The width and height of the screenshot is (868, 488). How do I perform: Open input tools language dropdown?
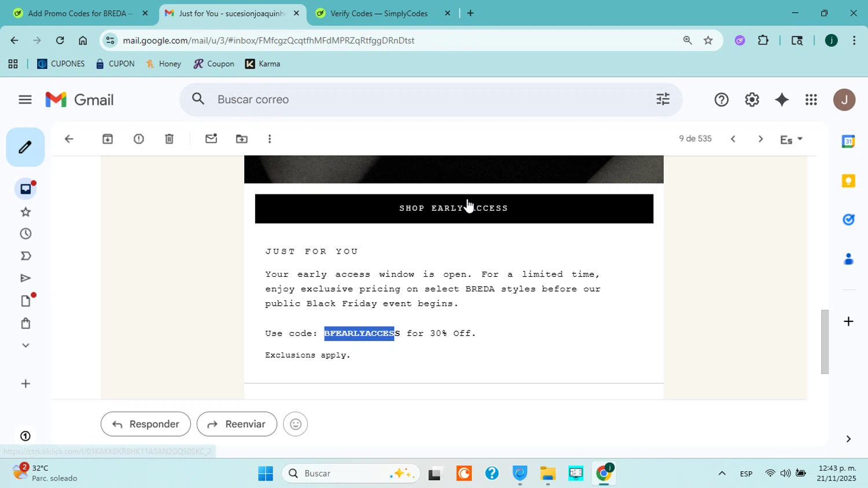tap(791, 140)
